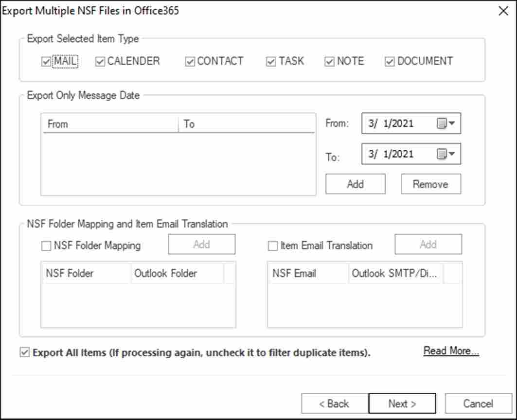Open the From date calendar dropdown

click(x=446, y=123)
